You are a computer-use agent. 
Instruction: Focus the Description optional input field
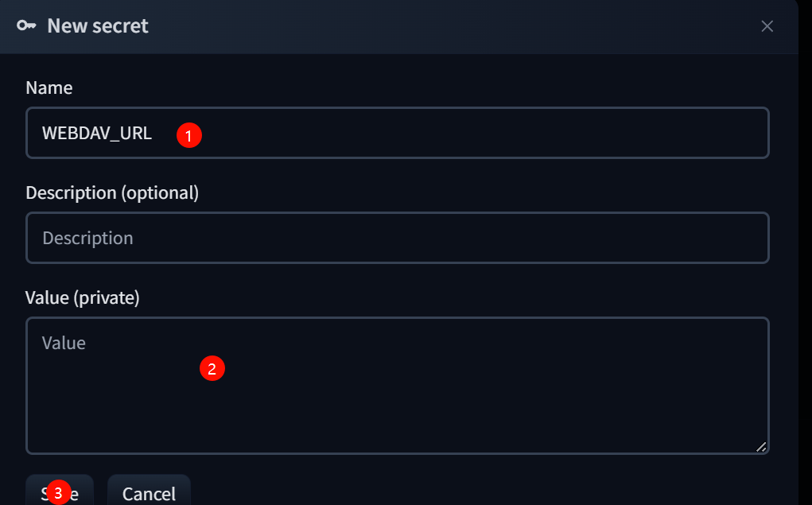tap(397, 238)
